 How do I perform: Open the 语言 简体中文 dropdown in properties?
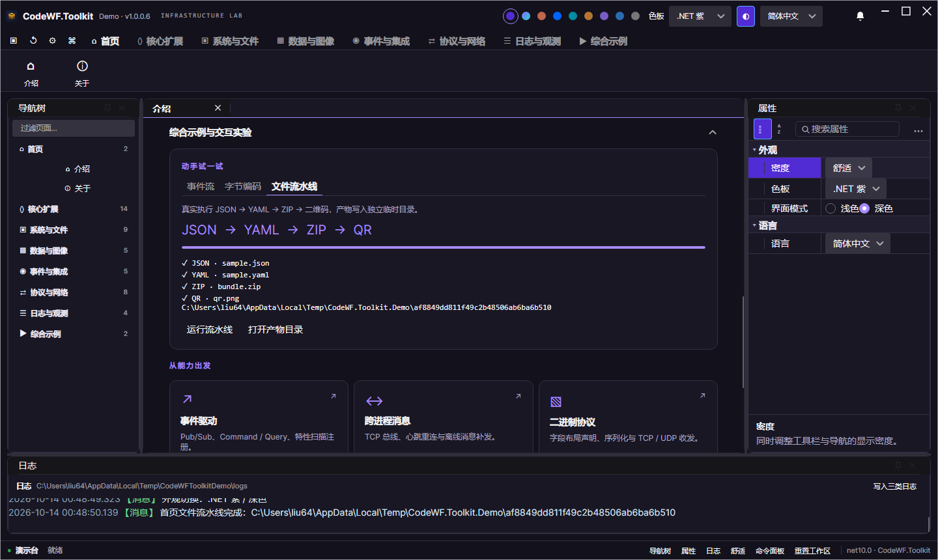pos(858,244)
